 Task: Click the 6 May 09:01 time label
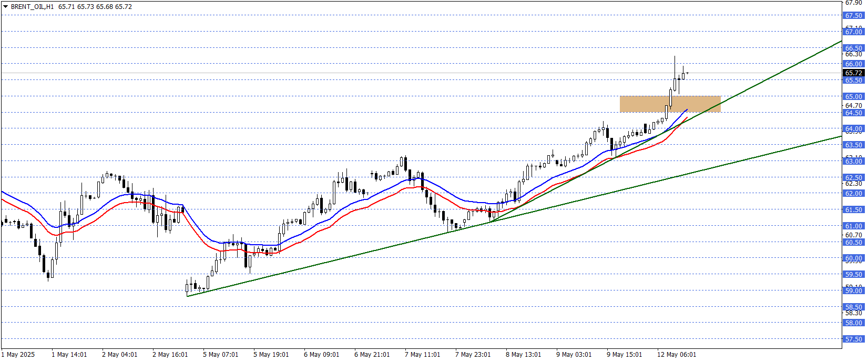click(x=322, y=355)
